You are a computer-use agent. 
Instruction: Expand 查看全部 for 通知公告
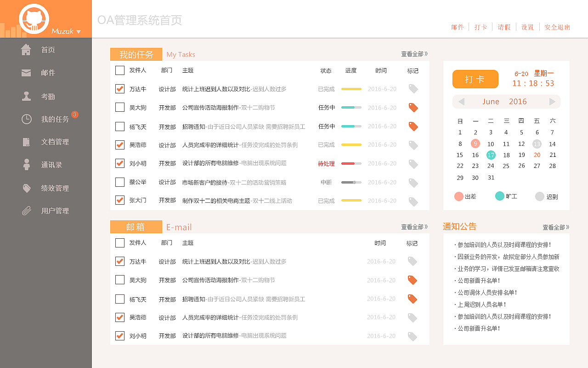556,227
